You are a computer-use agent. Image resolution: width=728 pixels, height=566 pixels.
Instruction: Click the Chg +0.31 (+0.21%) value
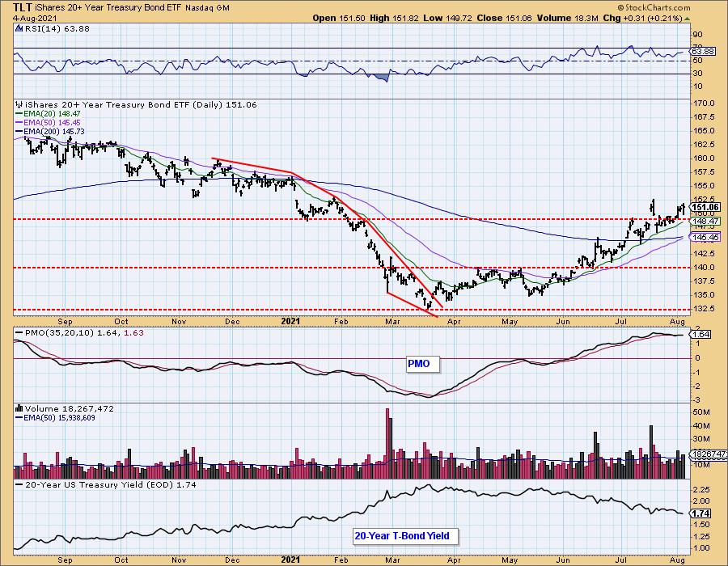(x=642, y=18)
